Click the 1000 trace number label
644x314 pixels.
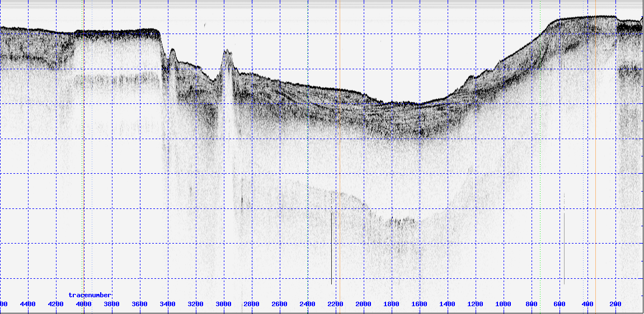(x=502, y=304)
